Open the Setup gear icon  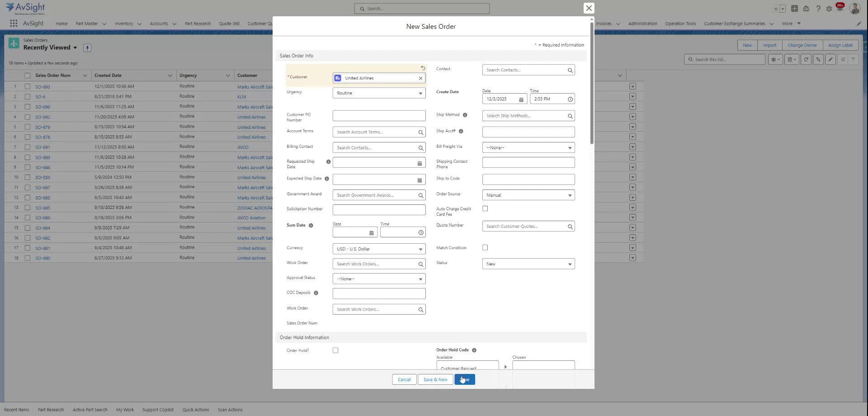tap(829, 8)
